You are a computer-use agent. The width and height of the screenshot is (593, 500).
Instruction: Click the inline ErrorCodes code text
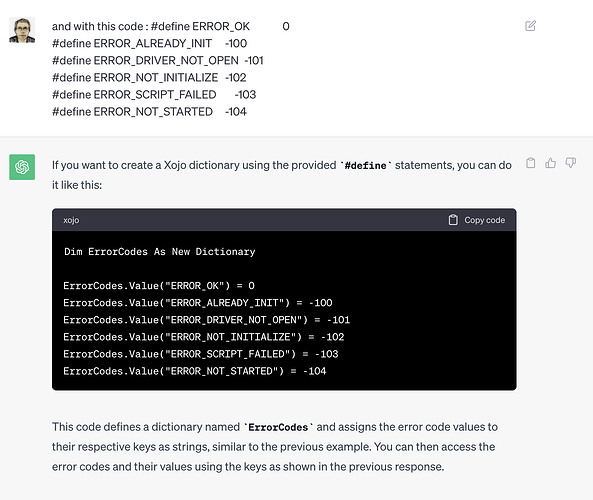point(278,427)
